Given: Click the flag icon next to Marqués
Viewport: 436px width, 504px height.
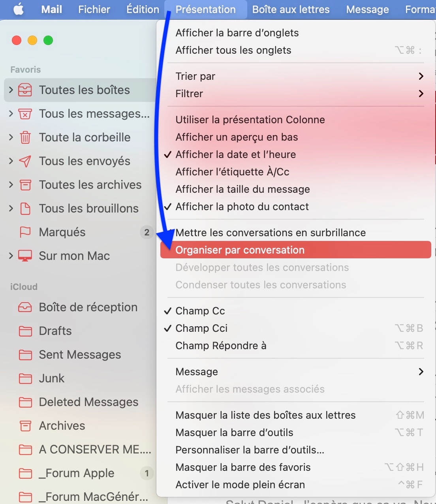Looking at the screenshot, I should pyautogui.click(x=25, y=232).
